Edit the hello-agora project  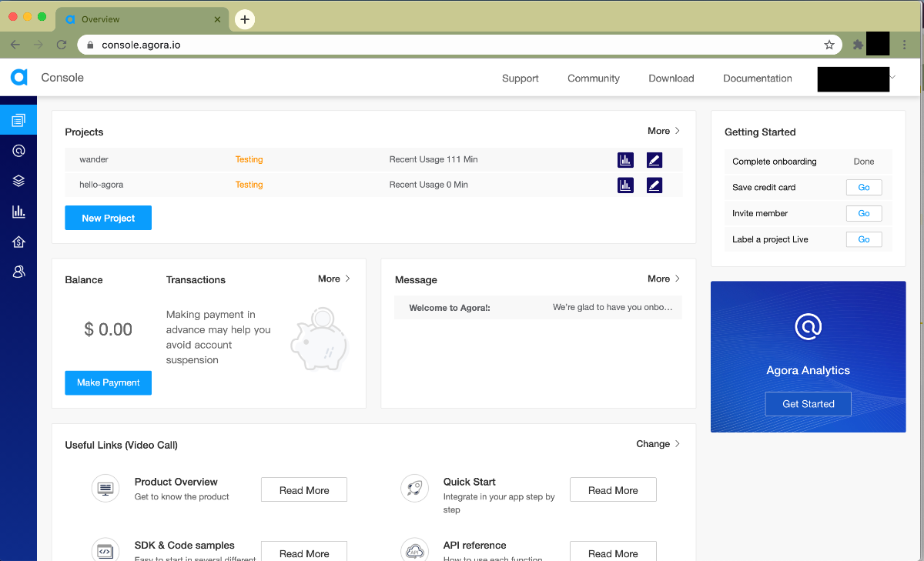(x=654, y=185)
